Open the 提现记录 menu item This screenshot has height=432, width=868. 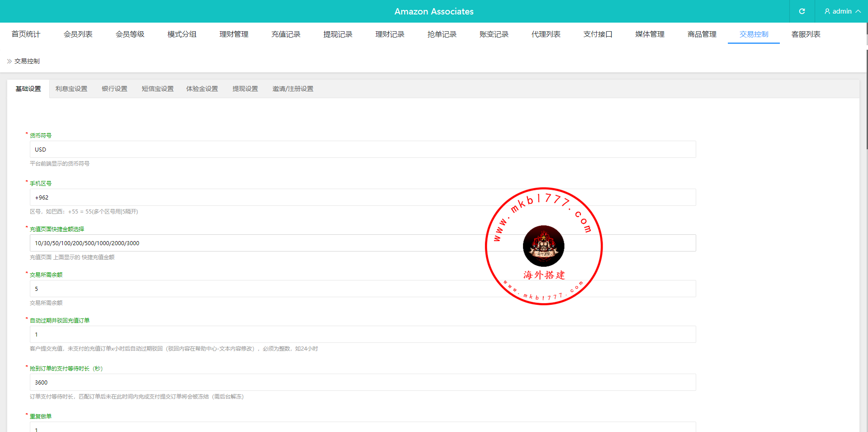[x=338, y=34]
